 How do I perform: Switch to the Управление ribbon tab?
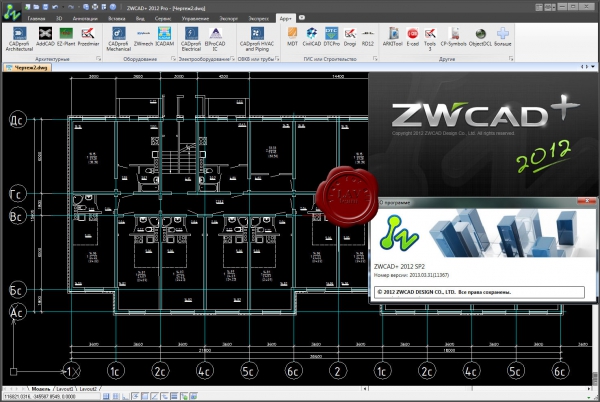[x=195, y=18]
